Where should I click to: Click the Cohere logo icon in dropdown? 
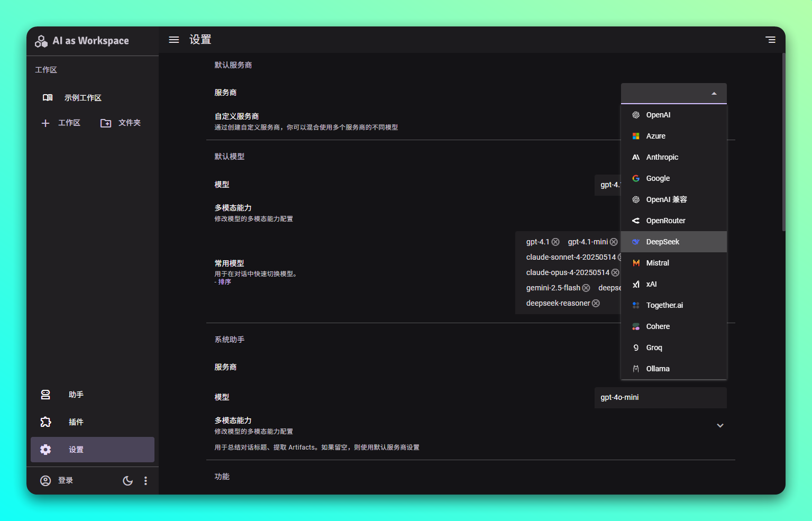(x=636, y=326)
